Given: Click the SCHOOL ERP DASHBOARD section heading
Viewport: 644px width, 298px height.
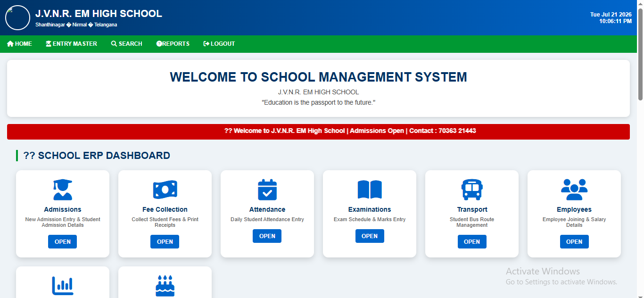Looking at the screenshot, I should click(x=97, y=156).
